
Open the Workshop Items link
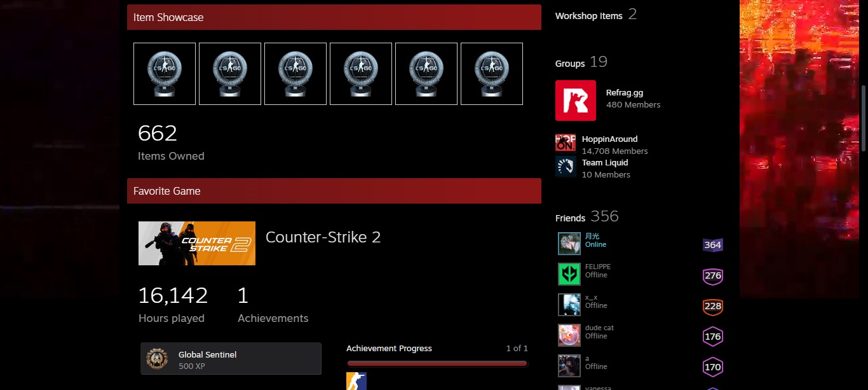588,16
